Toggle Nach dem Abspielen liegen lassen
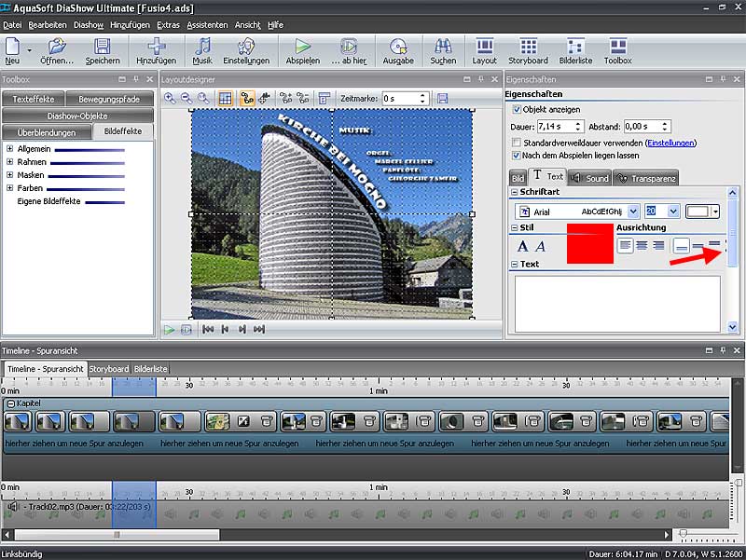Image resolution: width=746 pixels, height=560 pixels. [x=518, y=156]
